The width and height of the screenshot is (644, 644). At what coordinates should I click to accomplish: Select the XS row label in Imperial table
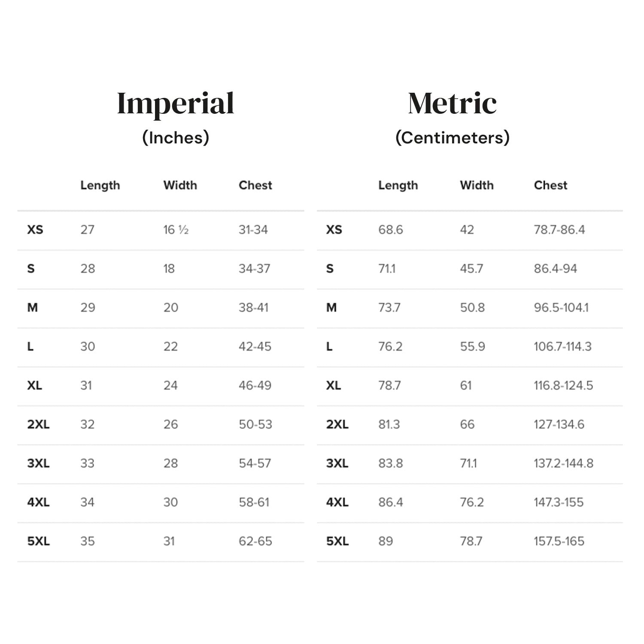pyautogui.click(x=35, y=230)
